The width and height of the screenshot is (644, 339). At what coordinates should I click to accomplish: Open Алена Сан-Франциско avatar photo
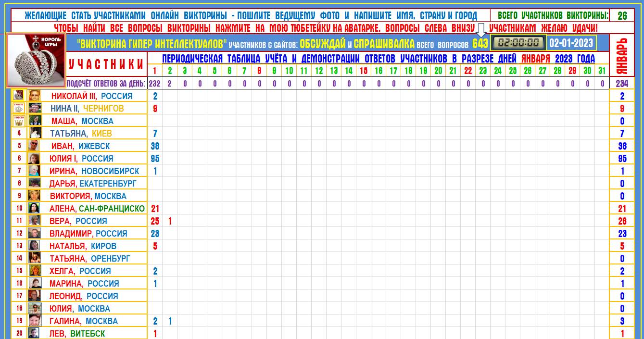(x=34, y=208)
